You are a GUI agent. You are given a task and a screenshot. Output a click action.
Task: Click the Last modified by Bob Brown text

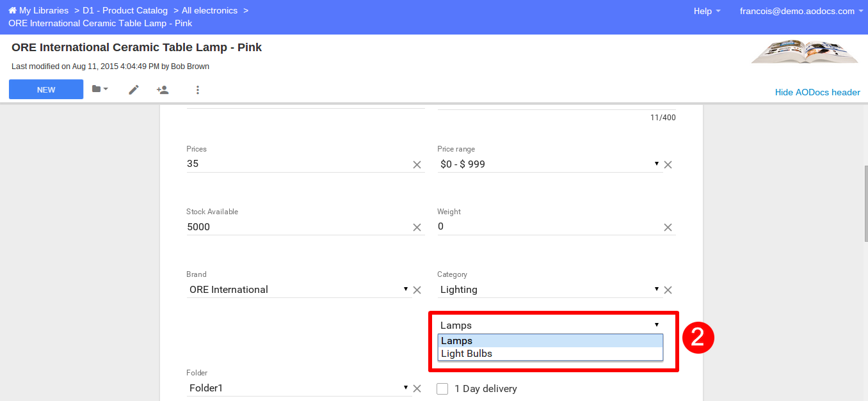pyautogui.click(x=110, y=67)
